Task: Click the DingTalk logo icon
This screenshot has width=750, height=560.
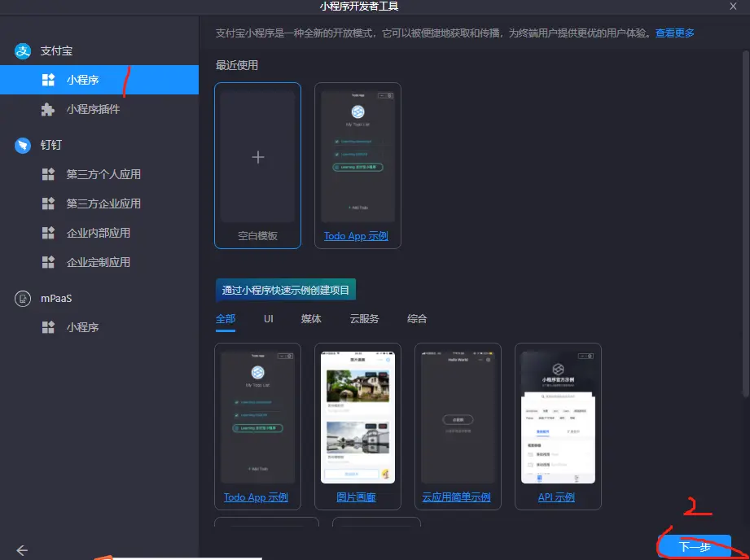Action: click(23, 145)
